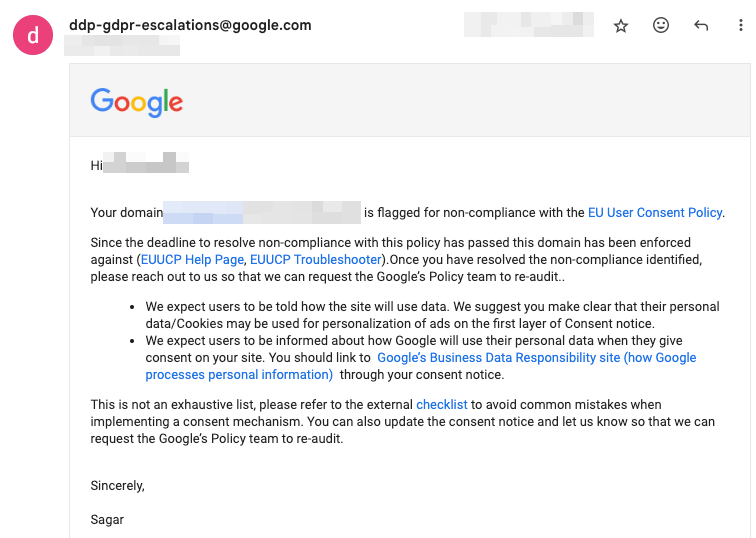Click the "Sincerely," closing line
This screenshot has height=538, width=756.
coord(118,486)
